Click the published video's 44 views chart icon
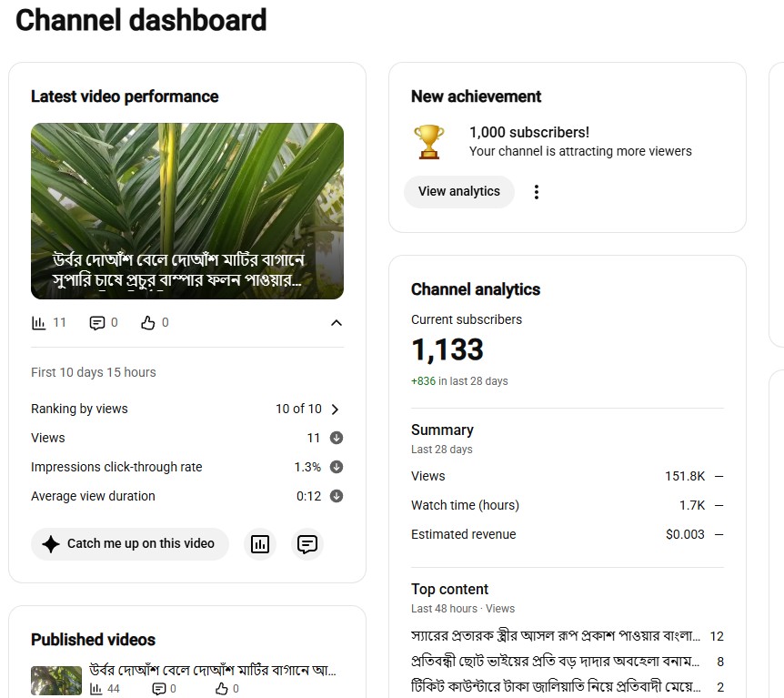 pos(96,689)
